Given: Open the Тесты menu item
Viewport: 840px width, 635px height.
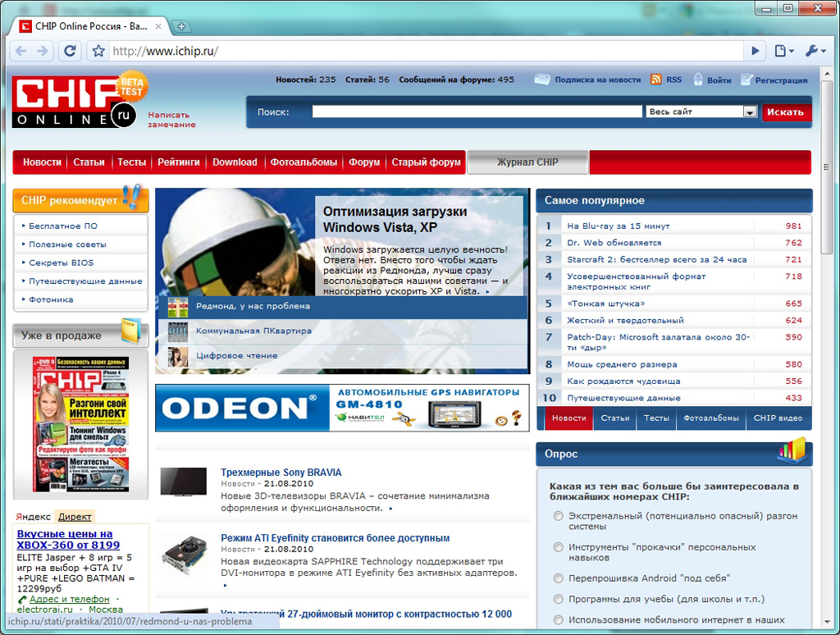Looking at the screenshot, I should [132, 162].
